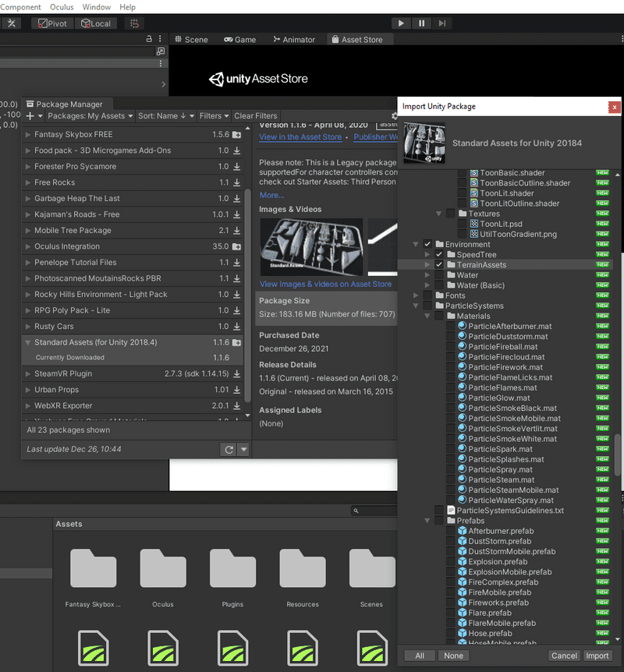Open the Sort: Name dropdown

pyautogui.click(x=166, y=116)
